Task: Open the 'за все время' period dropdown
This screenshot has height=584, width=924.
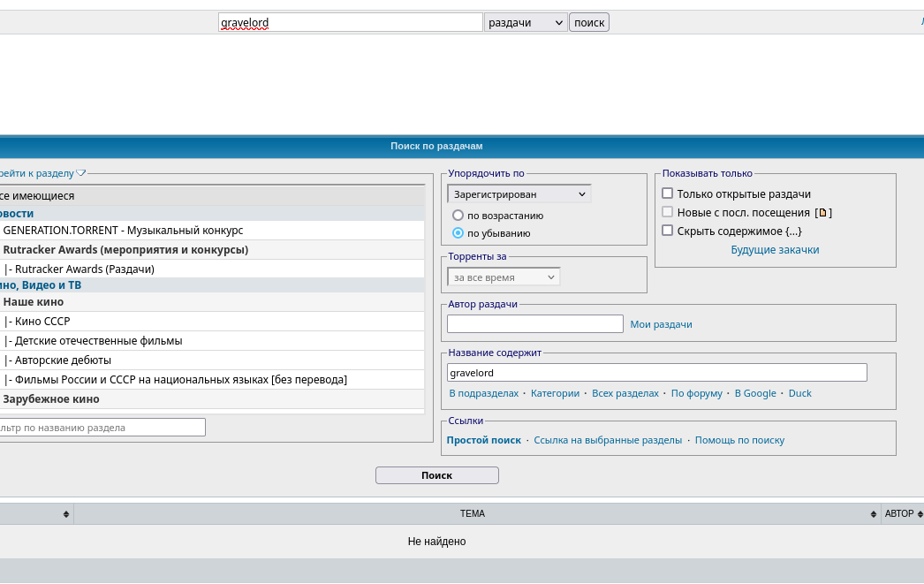Action: point(504,277)
